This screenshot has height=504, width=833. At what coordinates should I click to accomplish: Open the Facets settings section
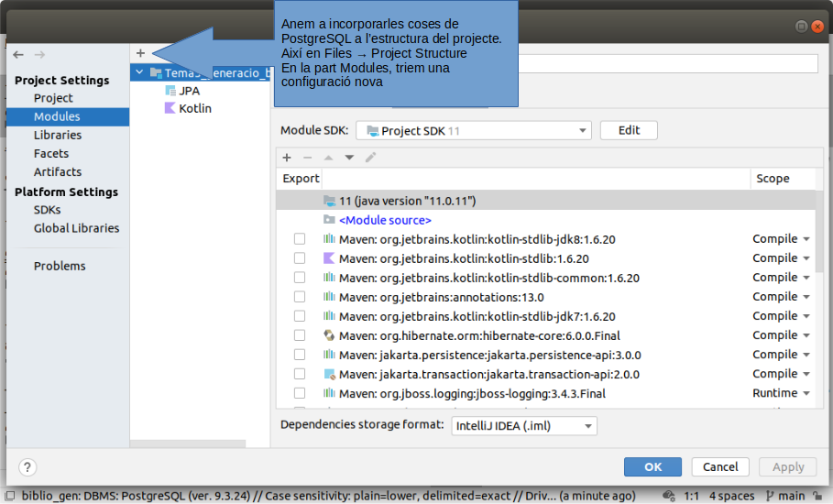51,153
